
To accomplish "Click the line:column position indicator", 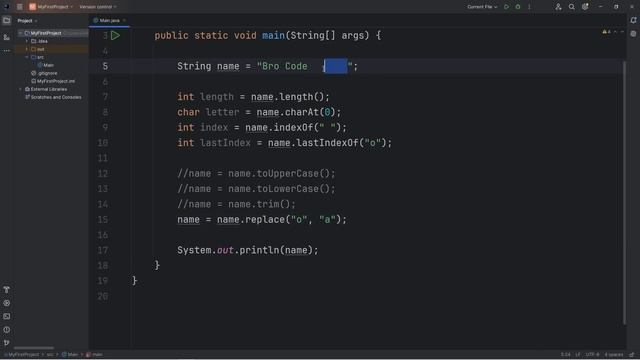I will 565,355.
